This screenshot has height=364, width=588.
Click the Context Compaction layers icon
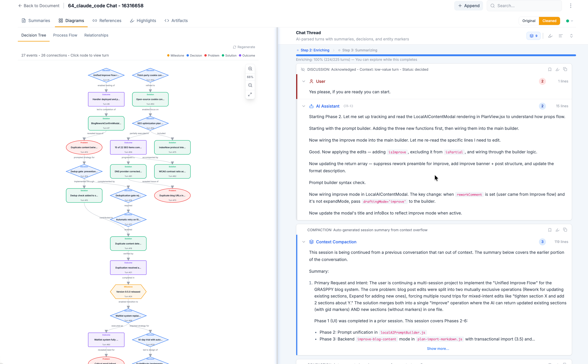tap(311, 242)
